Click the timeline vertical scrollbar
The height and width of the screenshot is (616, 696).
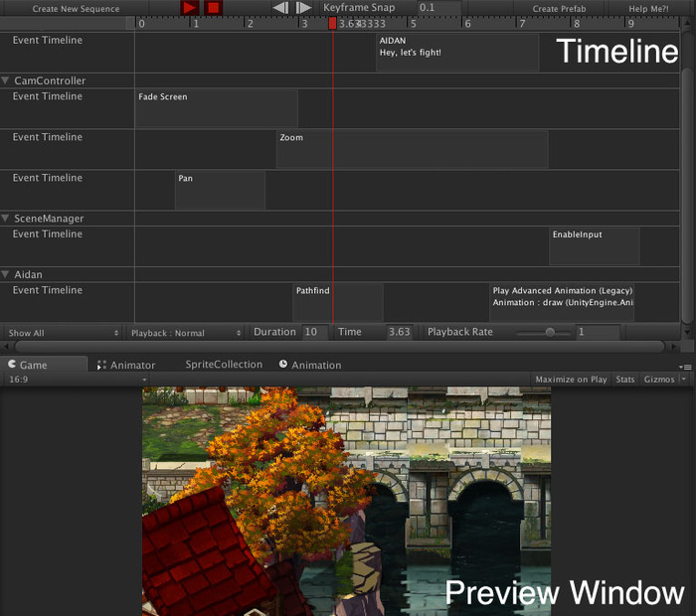(687, 196)
